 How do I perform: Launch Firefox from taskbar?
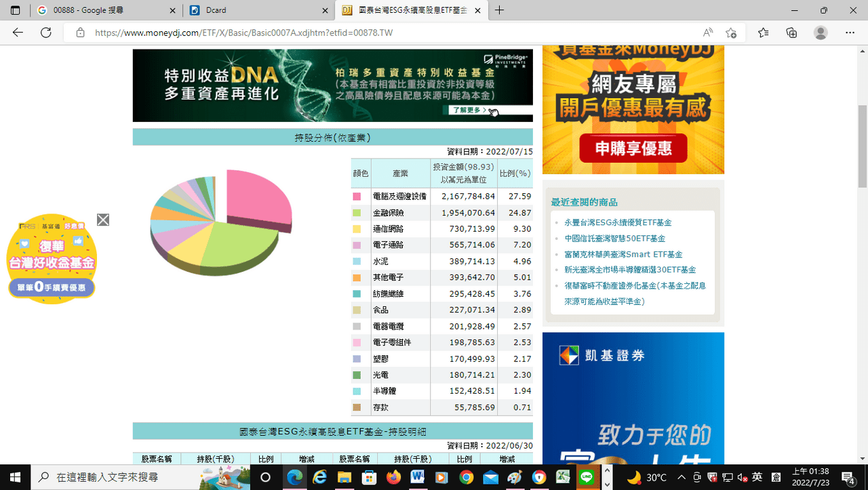[x=393, y=477]
